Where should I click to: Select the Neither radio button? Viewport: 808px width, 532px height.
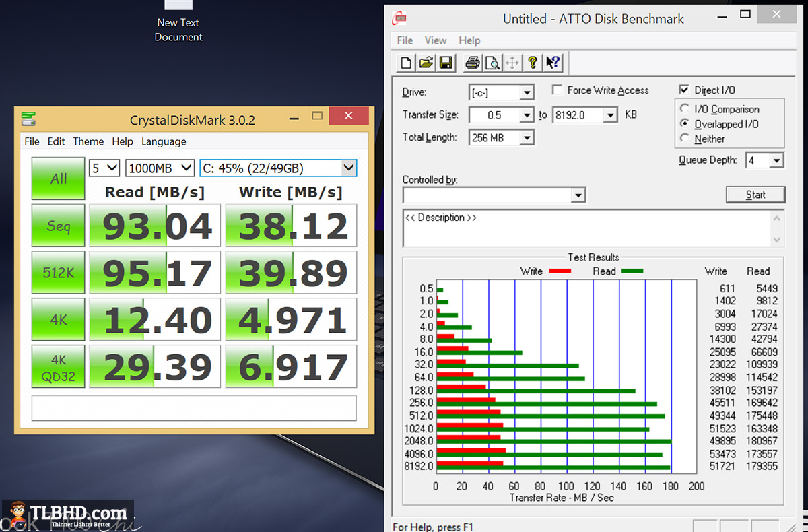tap(685, 139)
